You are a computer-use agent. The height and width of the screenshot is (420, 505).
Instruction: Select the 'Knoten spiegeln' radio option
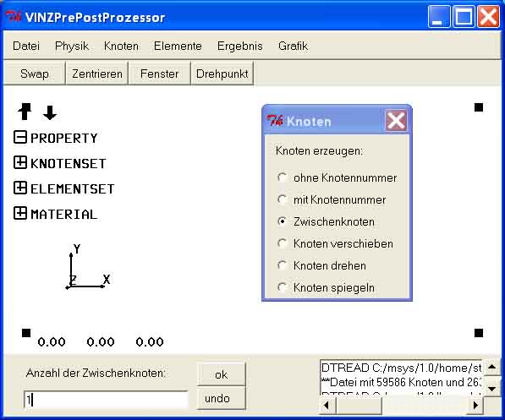[x=283, y=287]
